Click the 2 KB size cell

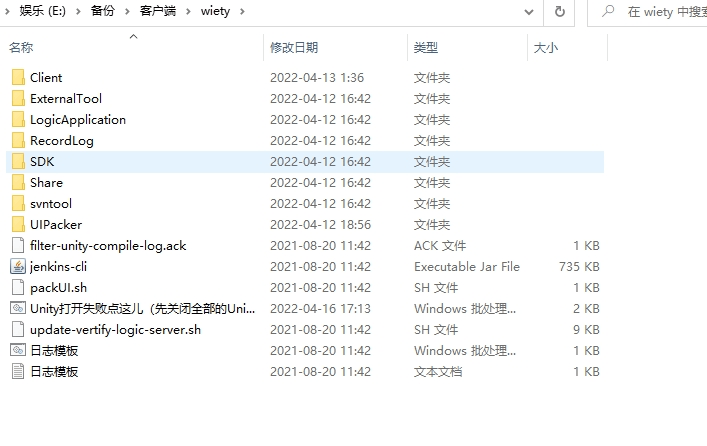point(586,308)
